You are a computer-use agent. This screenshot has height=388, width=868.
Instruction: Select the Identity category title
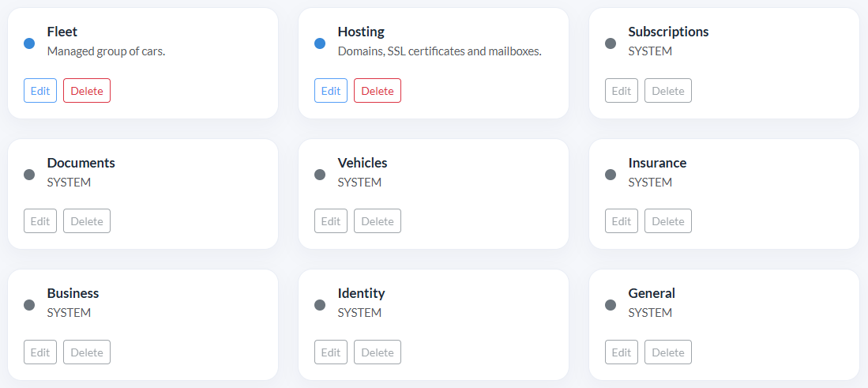361,293
